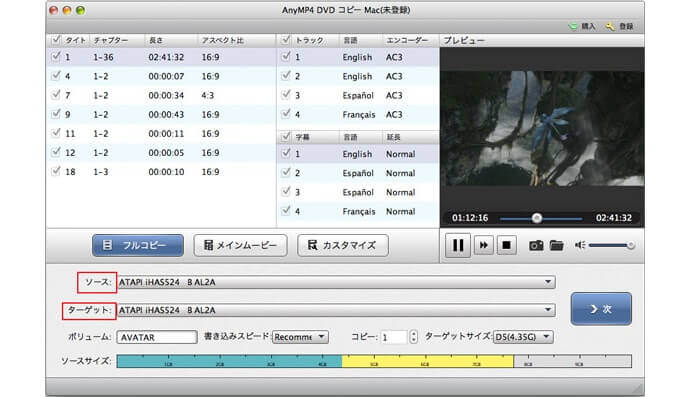Open the ターゲットサイズ D5(4.35G) dropdown
The width and height of the screenshot is (696, 397).
[523, 337]
